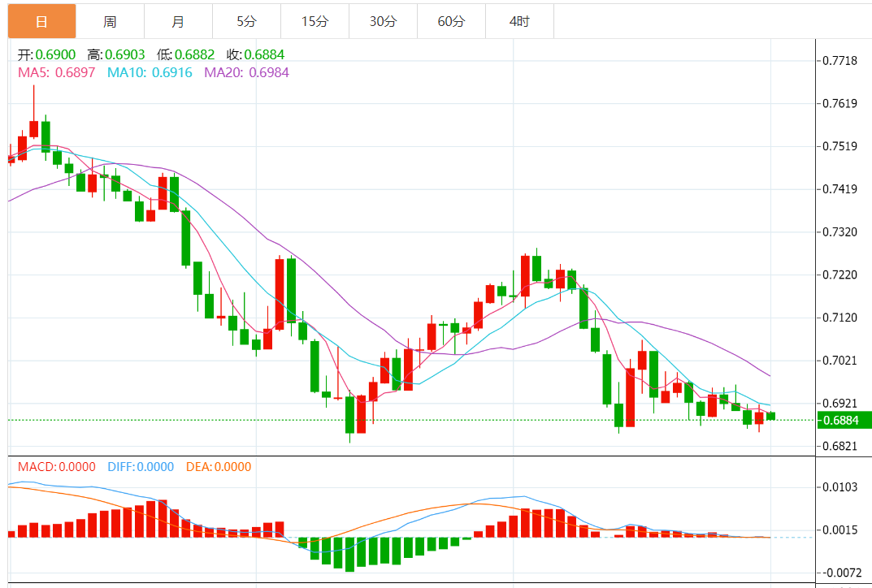Open the 15分 timeframe tab
This screenshot has width=872, height=588.
(x=315, y=21)
